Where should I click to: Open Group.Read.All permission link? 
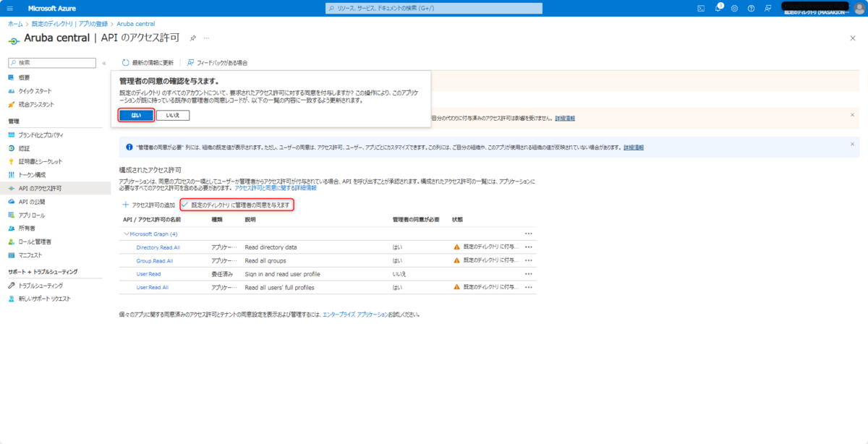pos(155,260)
